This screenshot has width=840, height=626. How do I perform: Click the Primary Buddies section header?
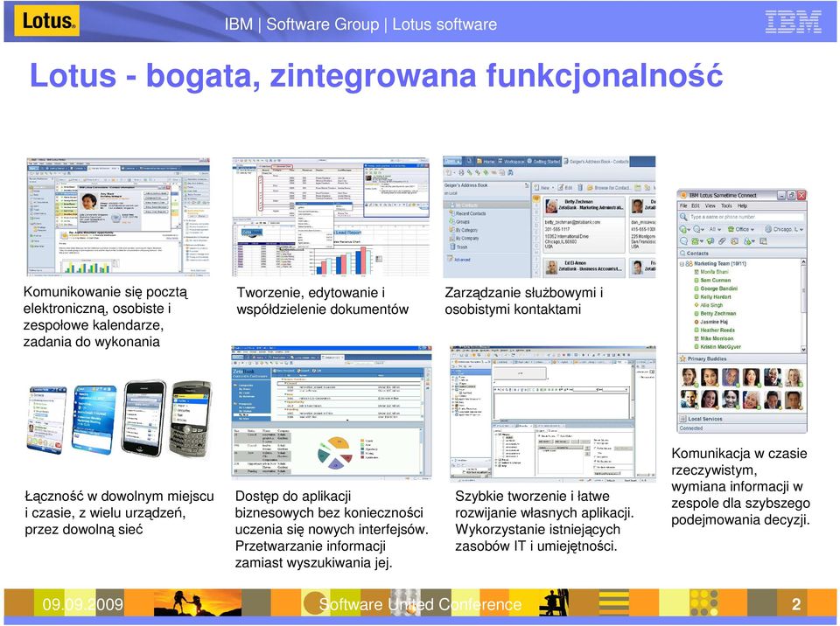(x=742, y=358)
